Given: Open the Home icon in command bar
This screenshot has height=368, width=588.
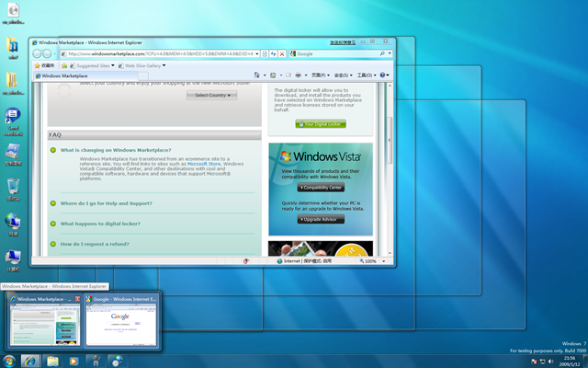Looking at the screenshot, I should (x=256, y=75).
